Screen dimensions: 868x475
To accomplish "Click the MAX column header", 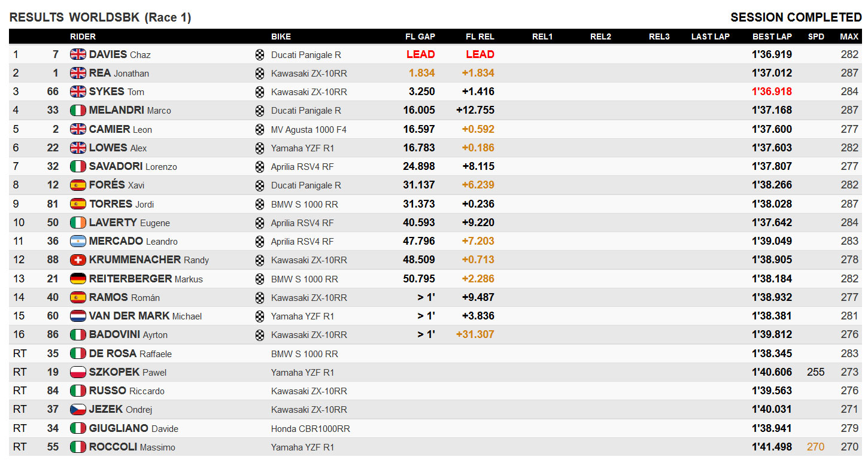I will [849, 36].
